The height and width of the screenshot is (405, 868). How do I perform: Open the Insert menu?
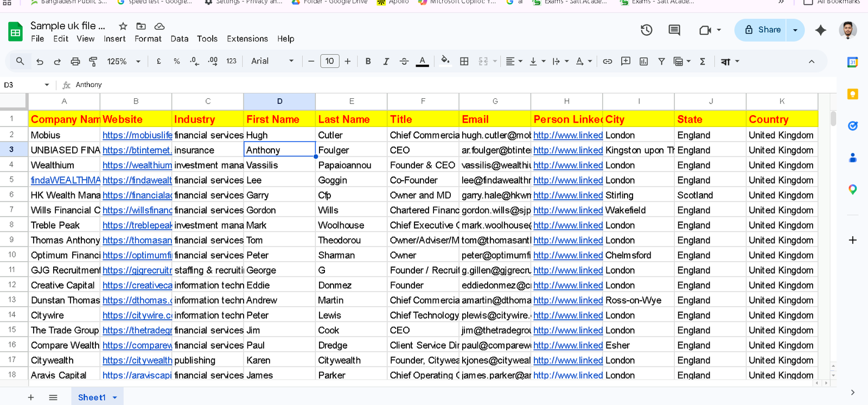pyautogui.click(x=114, y=39)
